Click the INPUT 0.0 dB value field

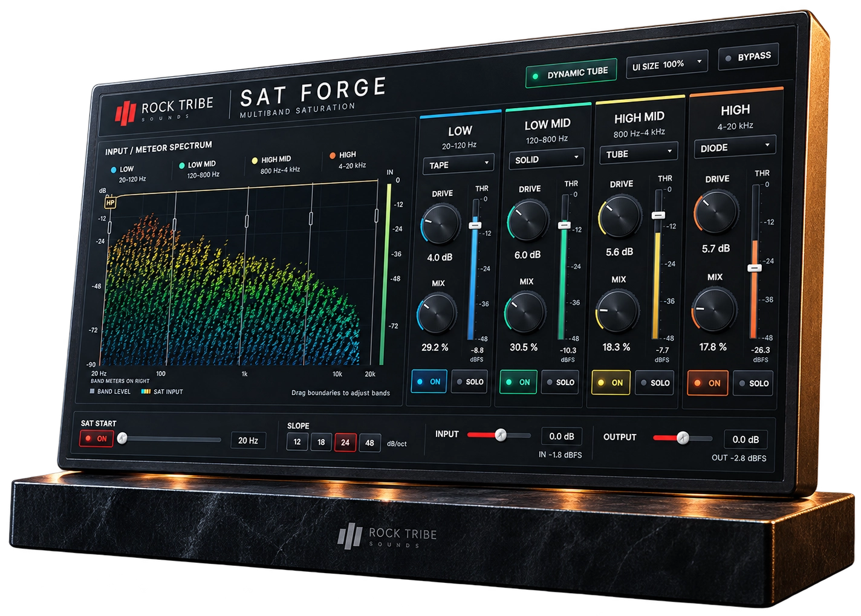coord(562,436)
